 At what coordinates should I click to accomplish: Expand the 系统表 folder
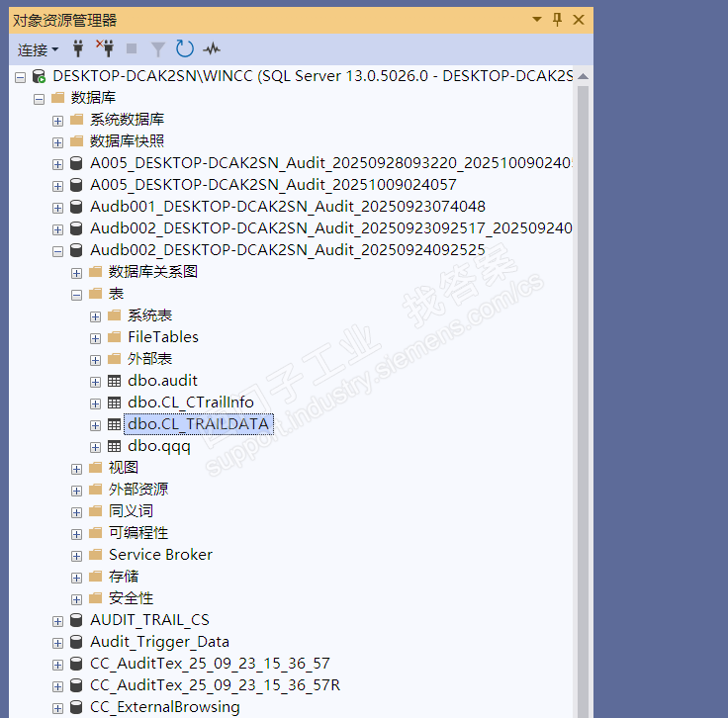point(95,317)
